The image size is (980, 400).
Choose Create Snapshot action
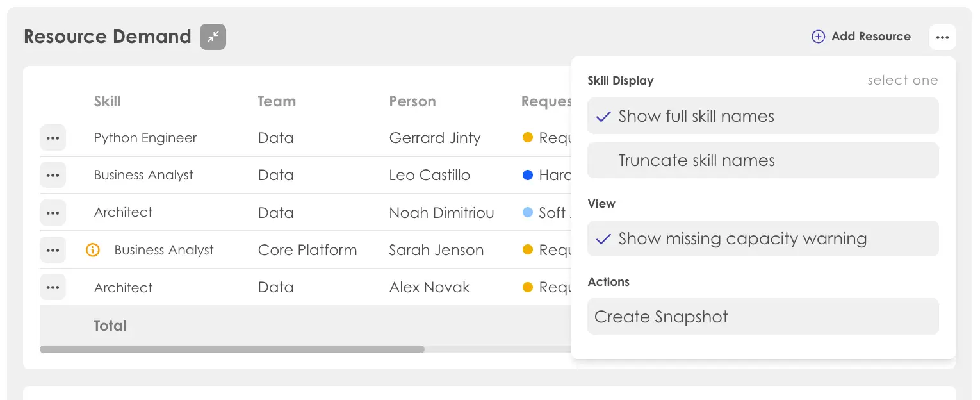pos(763,317)
